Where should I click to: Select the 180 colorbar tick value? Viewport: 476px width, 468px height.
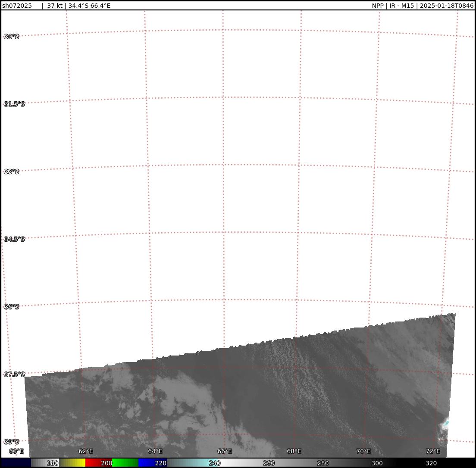(x=53, y=463)
